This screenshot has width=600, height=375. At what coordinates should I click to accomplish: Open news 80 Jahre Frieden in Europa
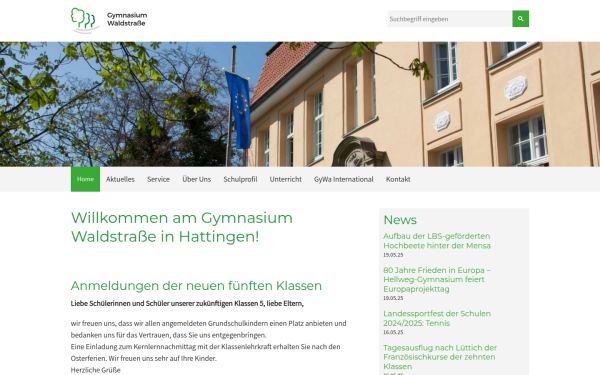[x=437, y=279]
